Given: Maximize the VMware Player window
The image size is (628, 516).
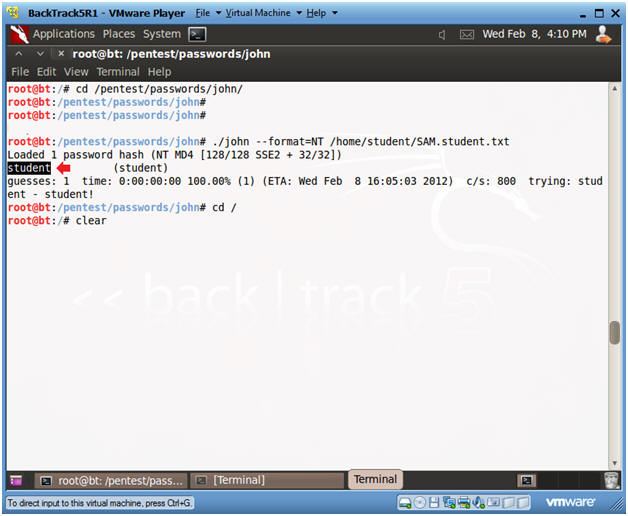Looking at the screenshot, I should pos(599,14).
